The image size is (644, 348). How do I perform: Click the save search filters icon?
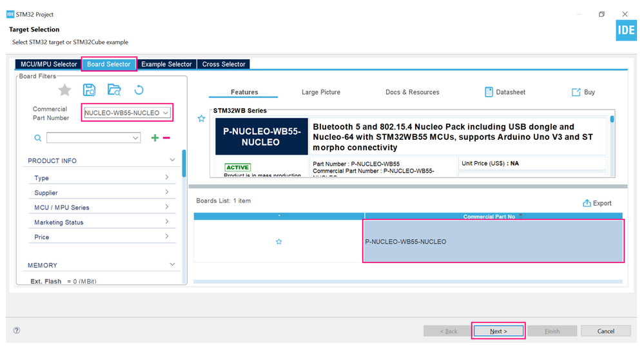pos(89,90)
